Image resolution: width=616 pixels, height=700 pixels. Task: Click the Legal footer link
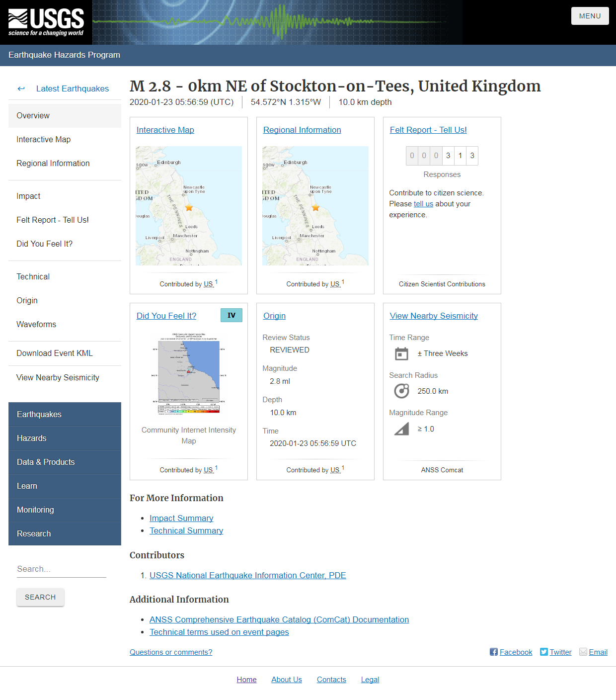click(370, 680)
